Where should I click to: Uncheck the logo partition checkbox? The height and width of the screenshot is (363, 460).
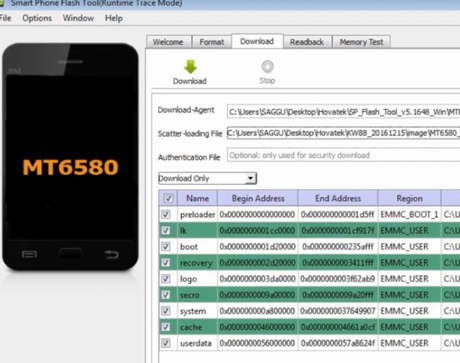tap(166, 279)
